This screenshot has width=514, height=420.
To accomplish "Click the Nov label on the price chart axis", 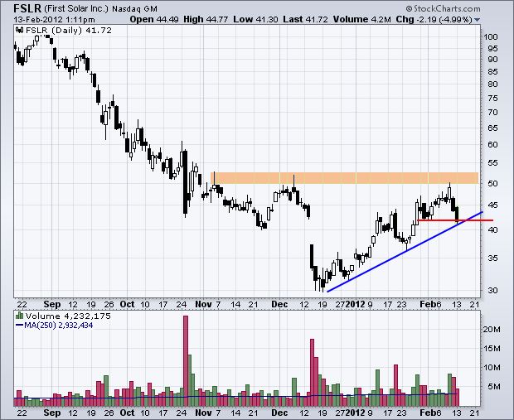I will click(x=203, y=304).
